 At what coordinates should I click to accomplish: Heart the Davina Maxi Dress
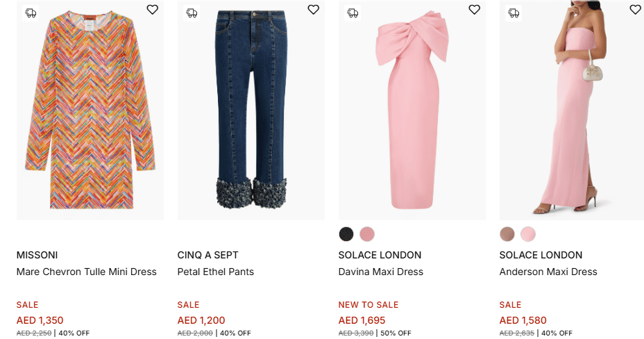point(474,10)
